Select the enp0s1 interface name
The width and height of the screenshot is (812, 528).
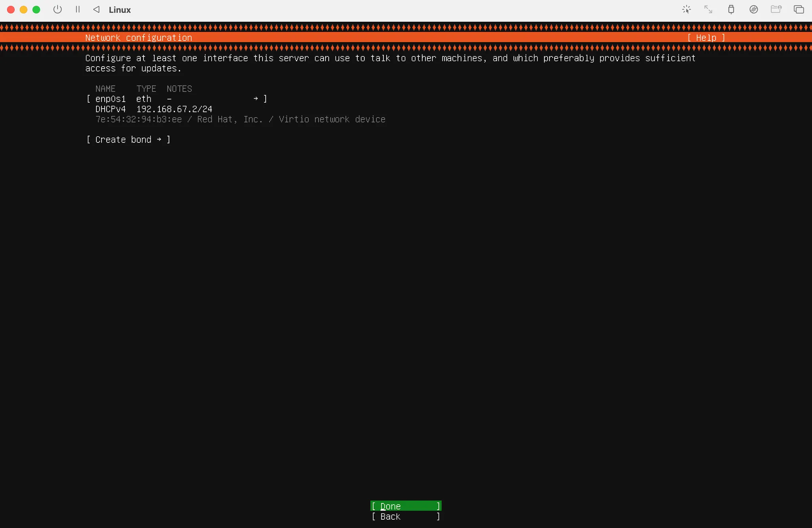[x=110, y=99]
